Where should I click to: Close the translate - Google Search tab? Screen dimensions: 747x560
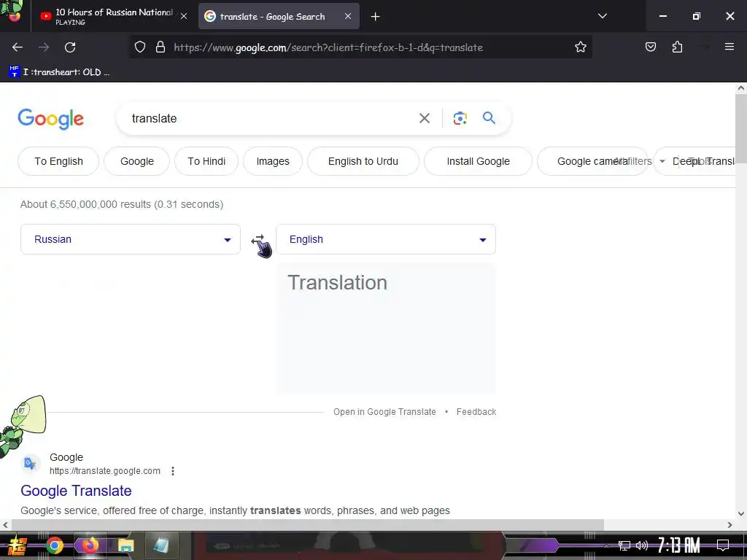point(348,16)
